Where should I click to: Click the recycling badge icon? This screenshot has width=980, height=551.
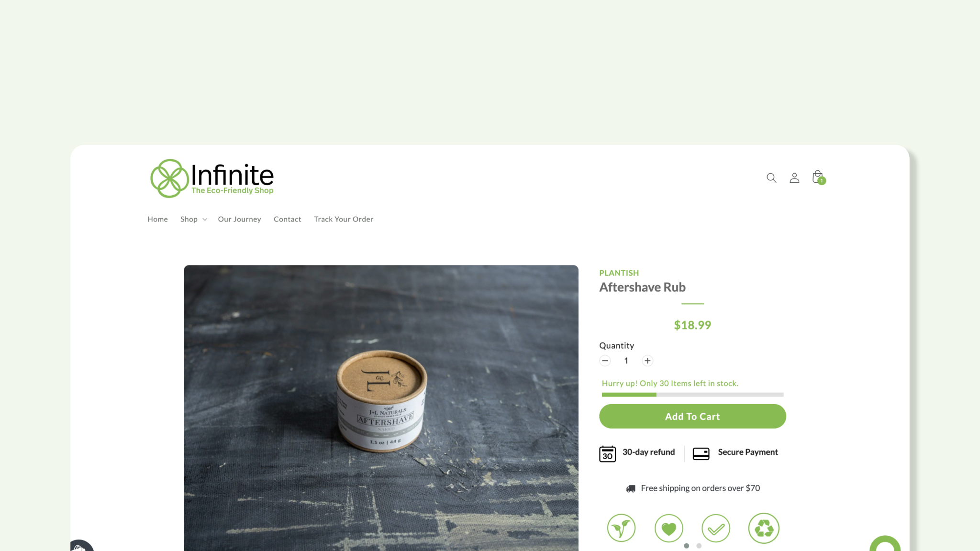point(764,528)
